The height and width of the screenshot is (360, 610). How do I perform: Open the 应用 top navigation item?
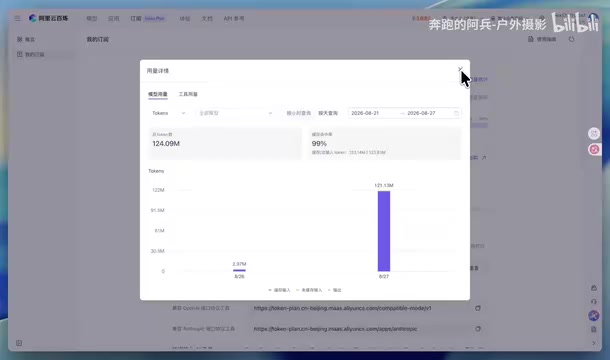pyautogui.click(x=113, y=19)
